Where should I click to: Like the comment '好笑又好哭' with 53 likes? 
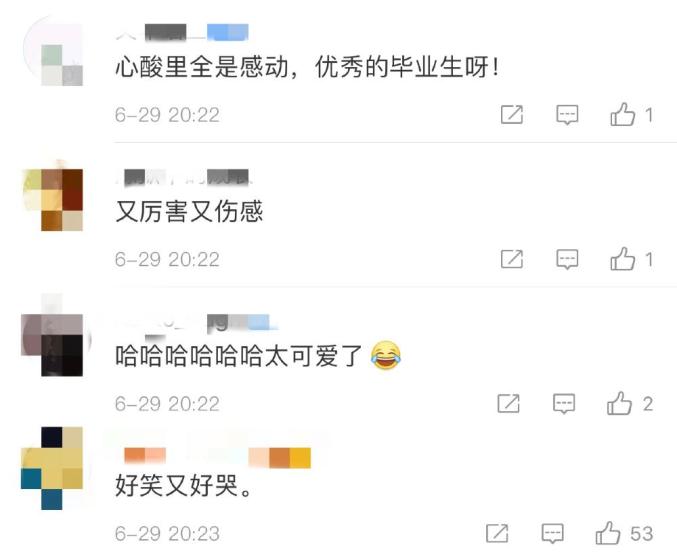point(608,533)
